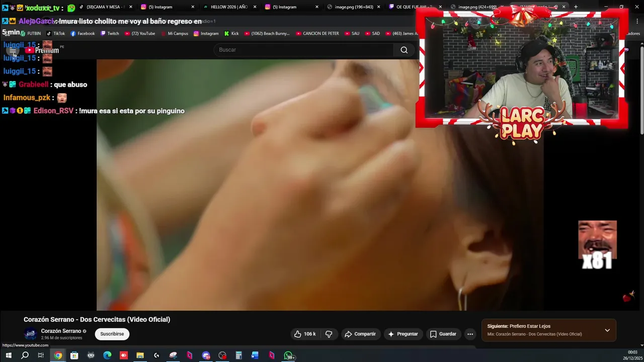Click Microsoft Edge taskbar icon
The image size is (644, 362).
click(x=107, y=355)
